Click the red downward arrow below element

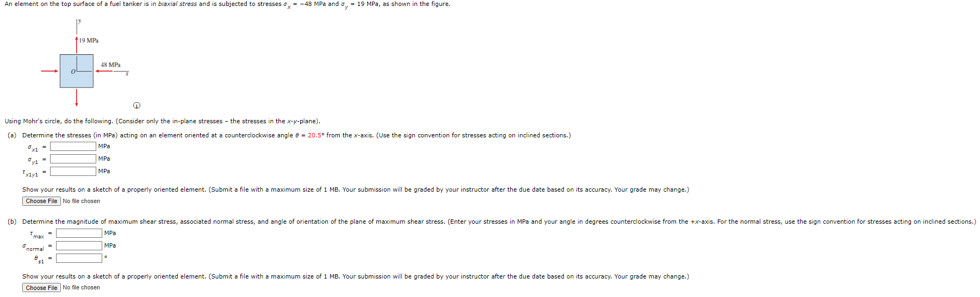tap(77, 97)
